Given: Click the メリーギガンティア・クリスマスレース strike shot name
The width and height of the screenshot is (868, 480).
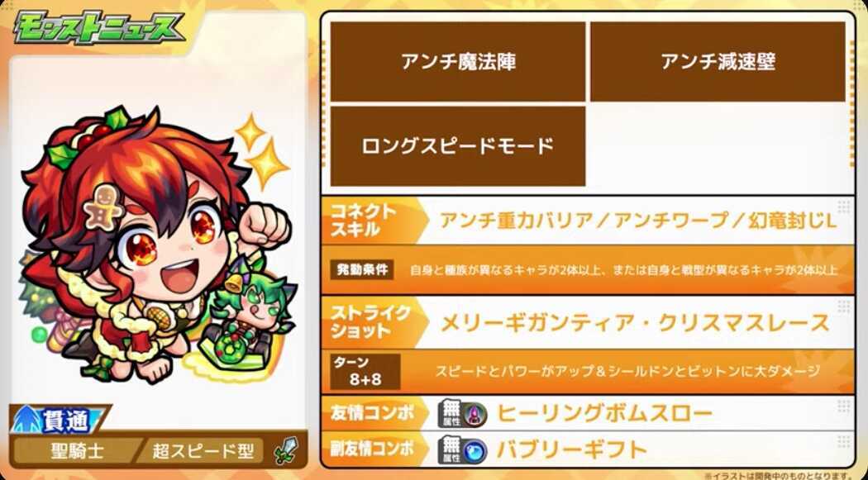Looking at the screenshot, I should [x=634, y=323].
